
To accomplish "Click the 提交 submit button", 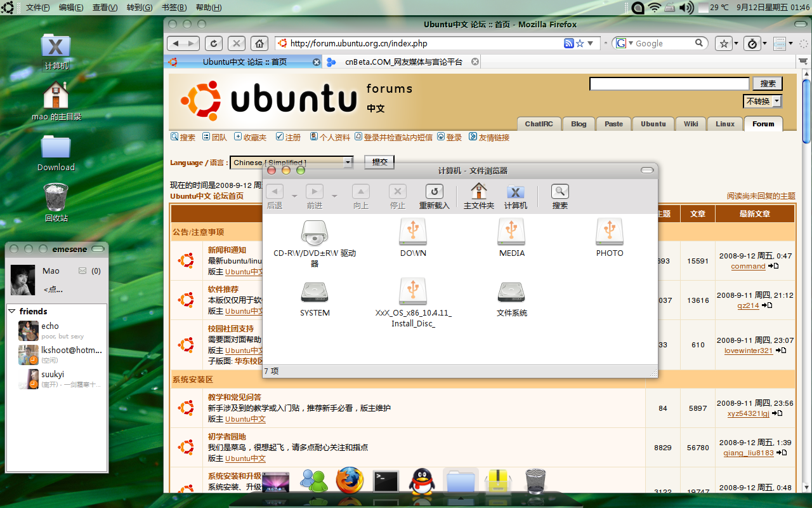I will click(379, 162).
